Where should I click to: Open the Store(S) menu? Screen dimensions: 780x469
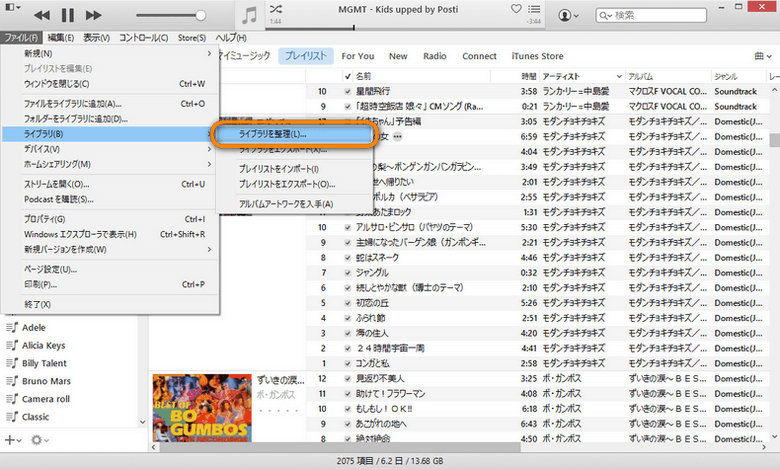192,38
